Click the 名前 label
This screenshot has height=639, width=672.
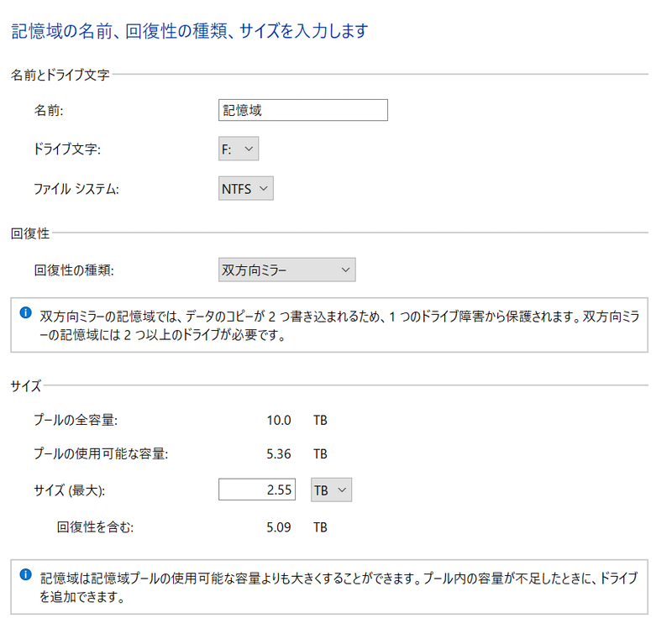pyautogui.click(x=49, y=111)
